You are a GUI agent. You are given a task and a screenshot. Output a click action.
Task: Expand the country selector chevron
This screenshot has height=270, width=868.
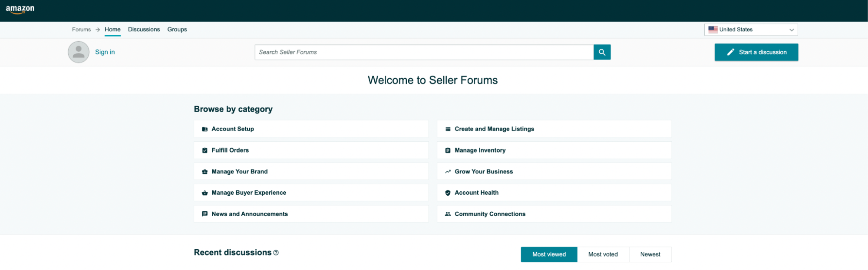click(x=791, y=30)
